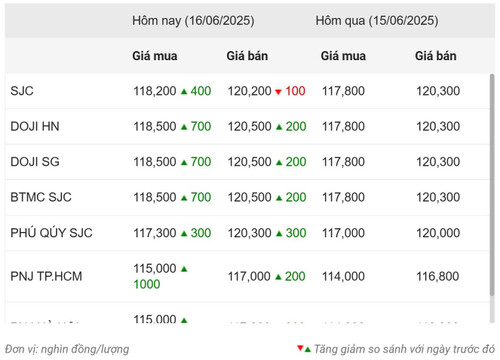Click the red-green arrow legend icon in footer
This screenshot has height=360, width=500.
click(x=304, y=349)
